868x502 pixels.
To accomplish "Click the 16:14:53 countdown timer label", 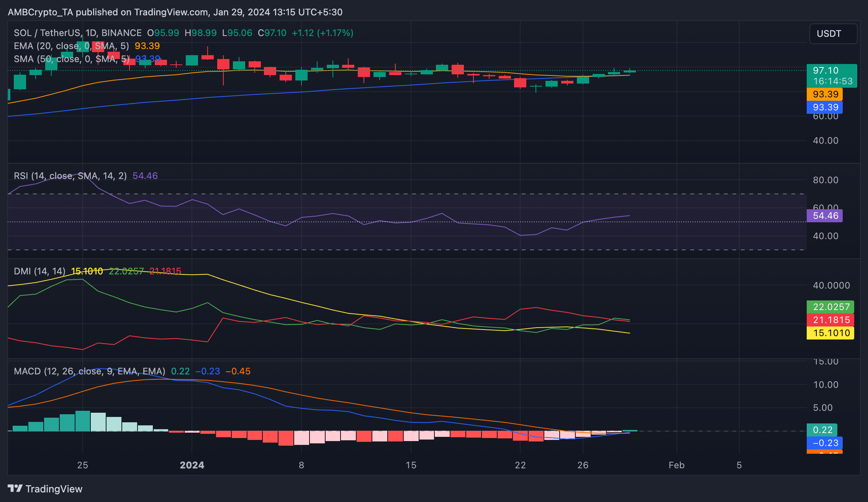I will [x=833, y=81].
